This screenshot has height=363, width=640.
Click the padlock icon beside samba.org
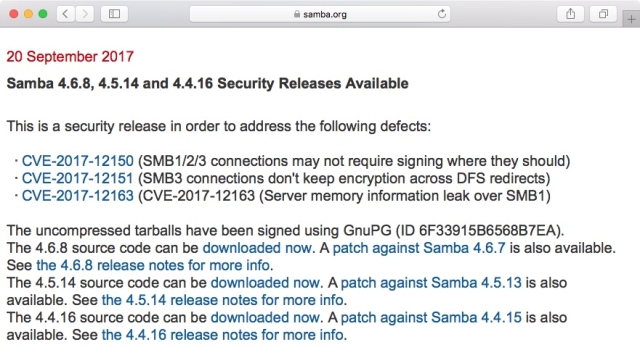click(x=297, y=14)
